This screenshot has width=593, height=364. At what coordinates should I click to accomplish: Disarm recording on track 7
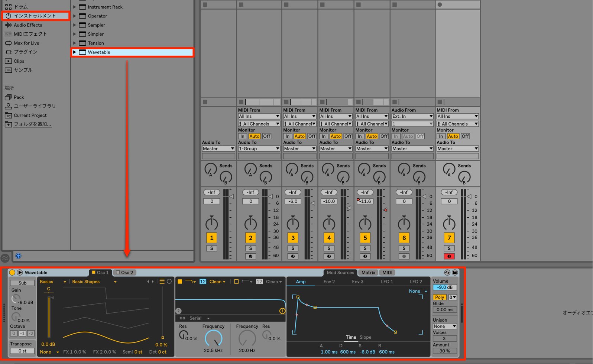click(x=449, y=256)
